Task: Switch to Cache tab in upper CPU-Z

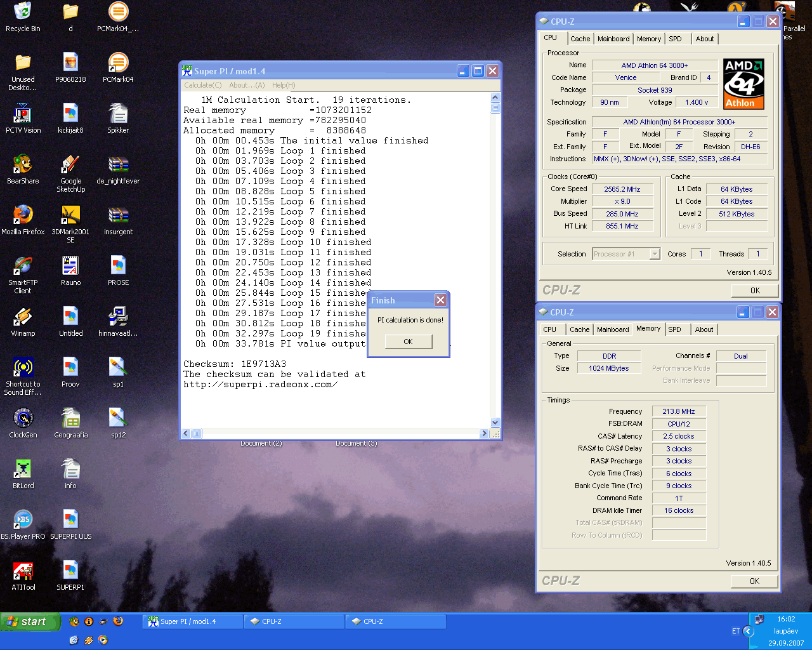Action: click(x=580, y=39)
